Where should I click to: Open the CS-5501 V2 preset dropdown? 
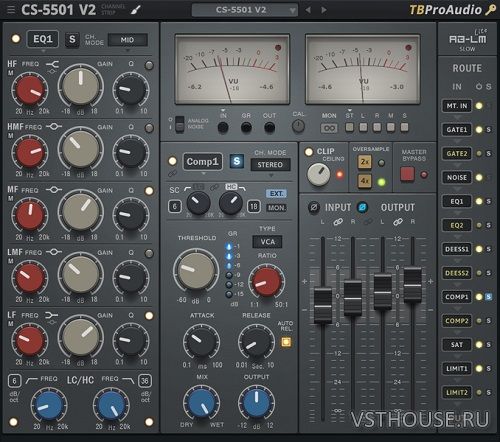tap(245, 10)
